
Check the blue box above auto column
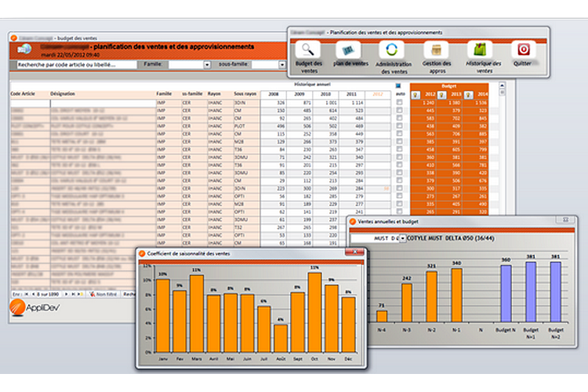[x=398, y=85]
